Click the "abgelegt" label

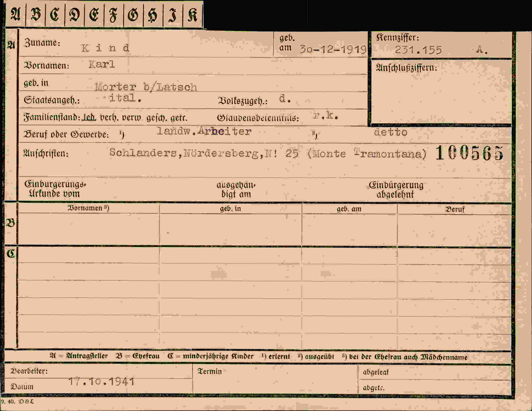coord(376,372)
